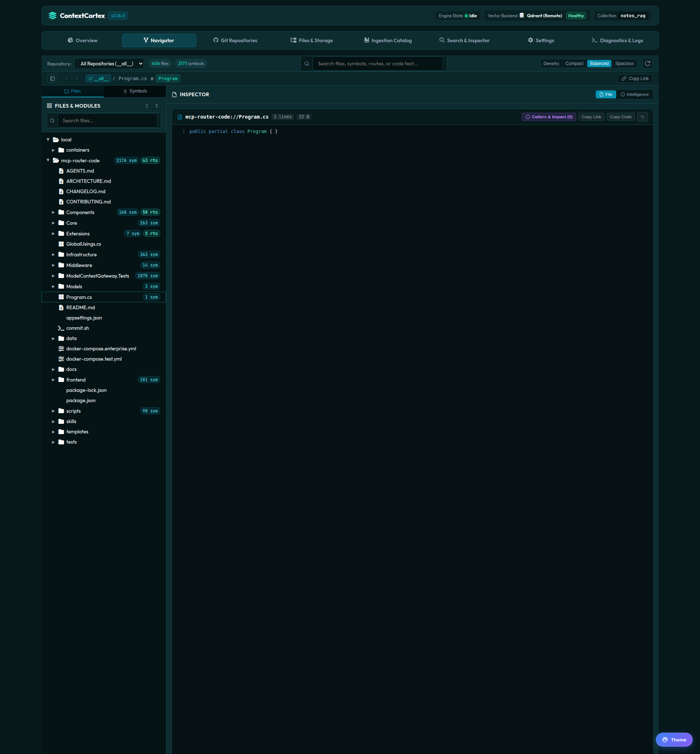700x754 pixels.
Task: Expand the containers folder
Action: [x=53, y=150]
